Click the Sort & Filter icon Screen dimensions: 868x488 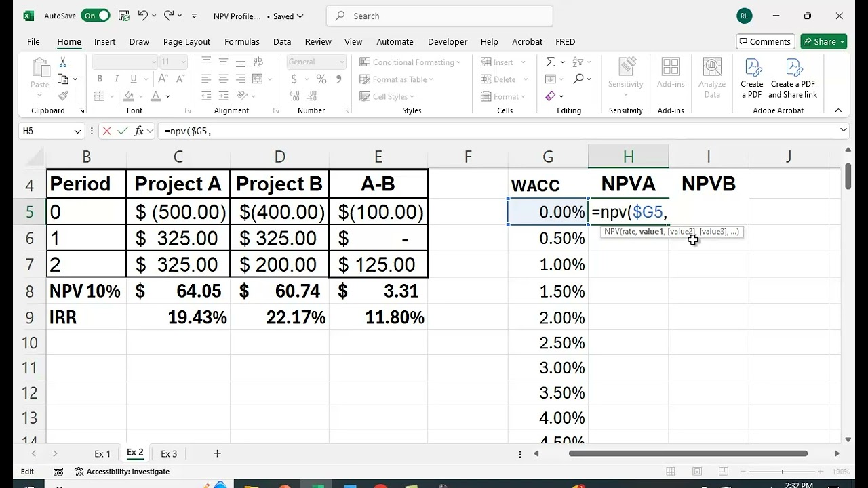tap(578, 62)
